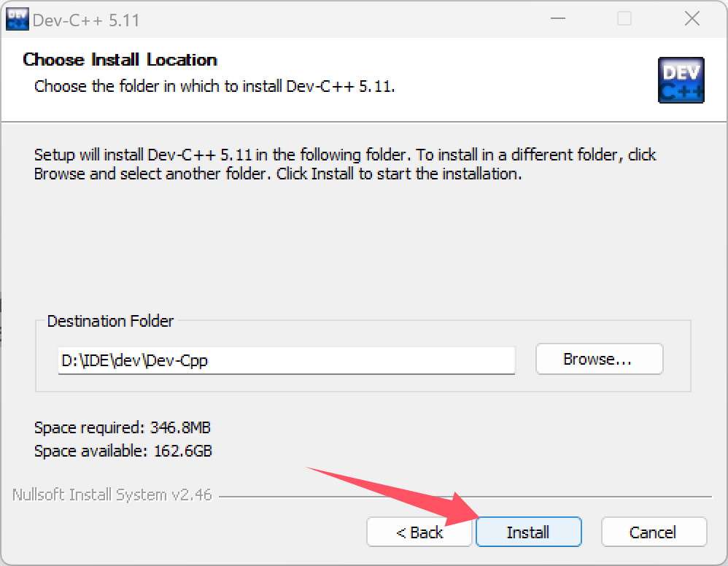The height and width of the screenshot is (566, 728).
Task: Click the 'Space available: 162.6GB' text
Action: [123, 451]
